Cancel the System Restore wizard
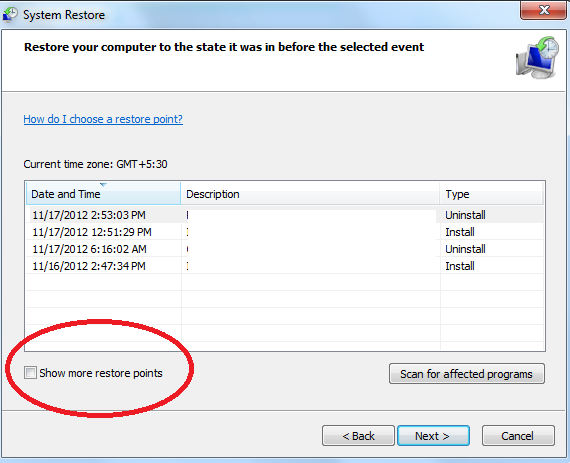 pos(518,436)
